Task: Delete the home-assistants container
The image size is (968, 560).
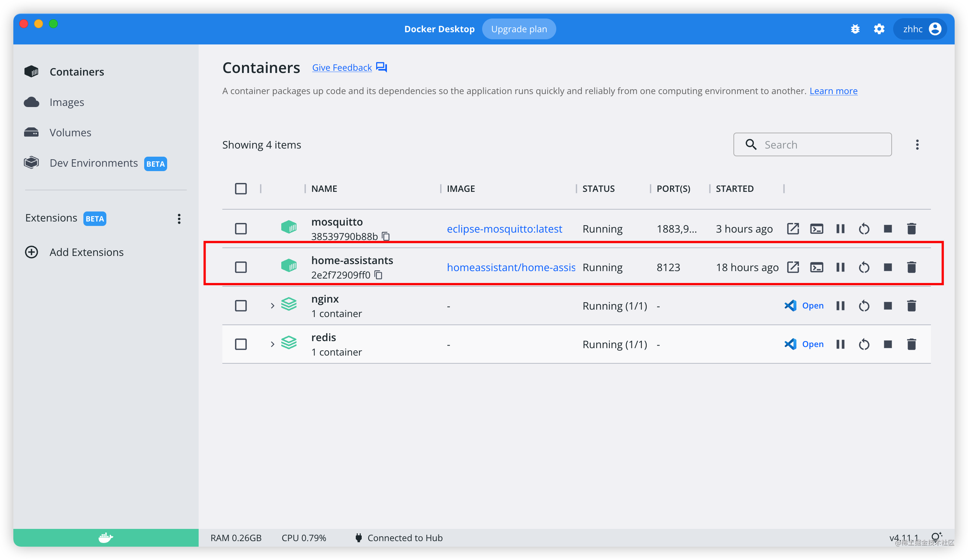Action: pos(911,267)
